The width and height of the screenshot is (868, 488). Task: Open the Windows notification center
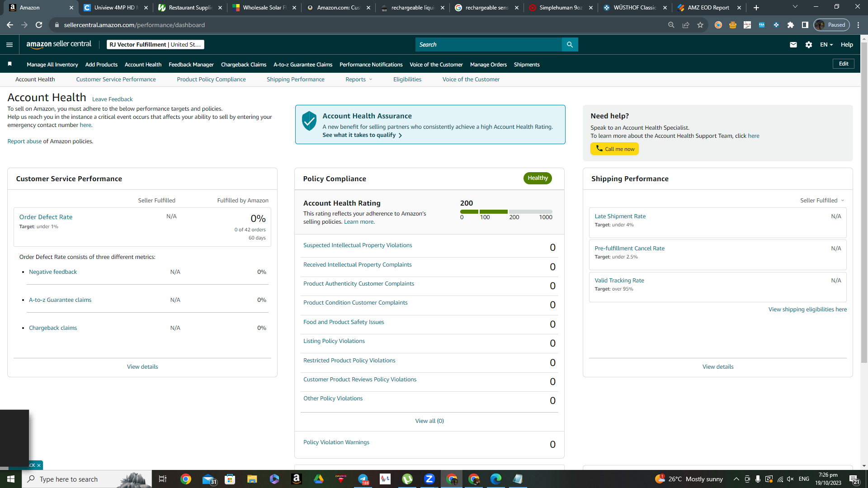click(x=854, y=479)
